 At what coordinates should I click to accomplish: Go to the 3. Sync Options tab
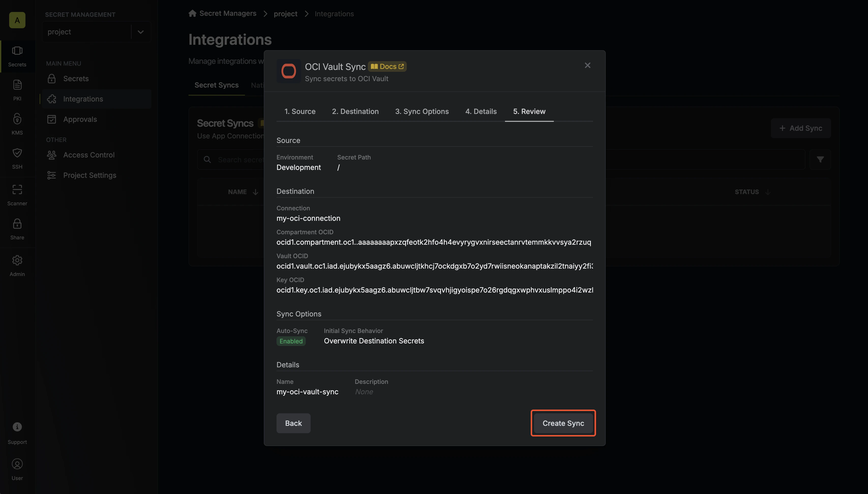[x=422, y=112]
